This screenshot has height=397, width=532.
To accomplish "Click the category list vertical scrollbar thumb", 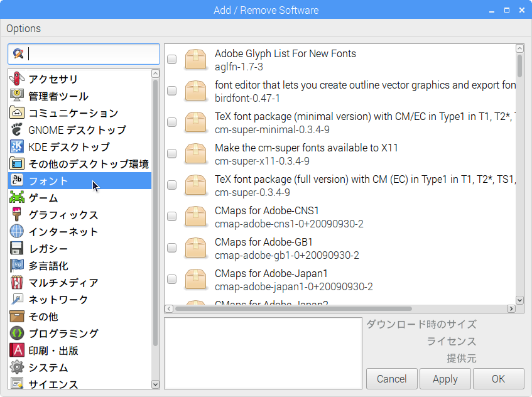I will [x=155, y=213].
